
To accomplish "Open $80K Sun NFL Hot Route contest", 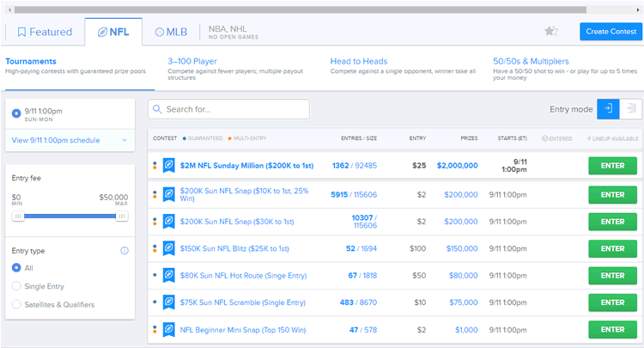I will coord(243,276).
